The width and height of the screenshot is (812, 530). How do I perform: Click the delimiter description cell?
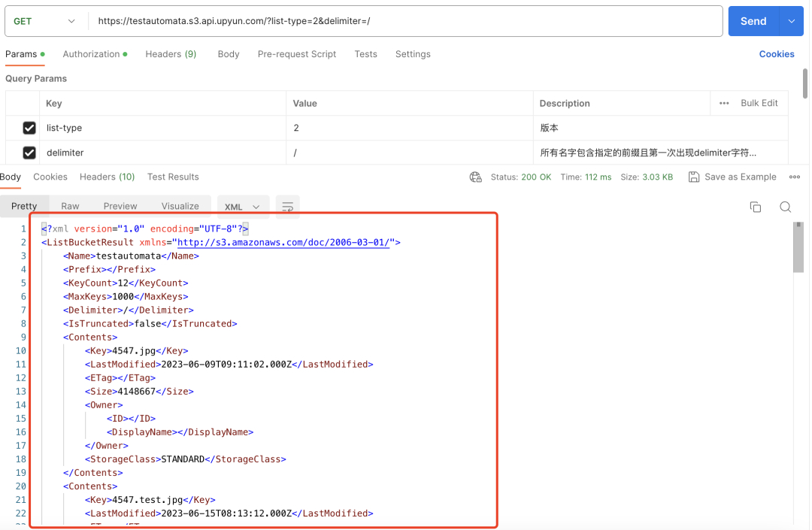click(x=661, y=153)
